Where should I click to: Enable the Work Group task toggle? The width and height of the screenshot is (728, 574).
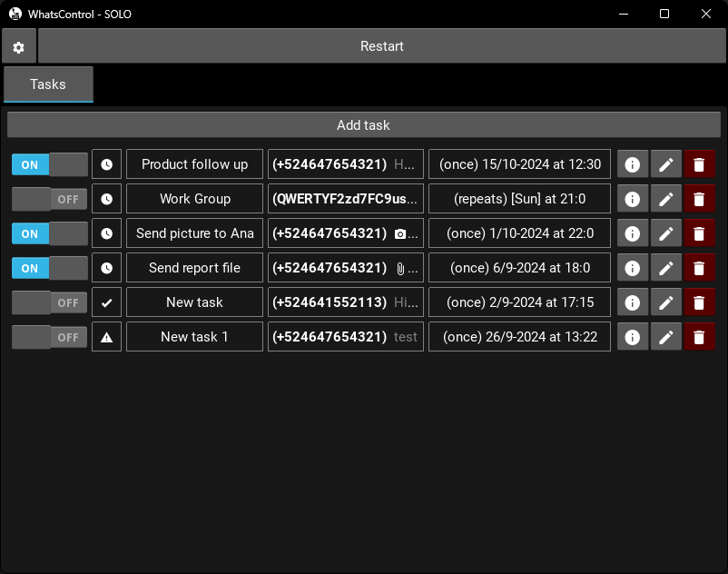click(x=50, y=199)
